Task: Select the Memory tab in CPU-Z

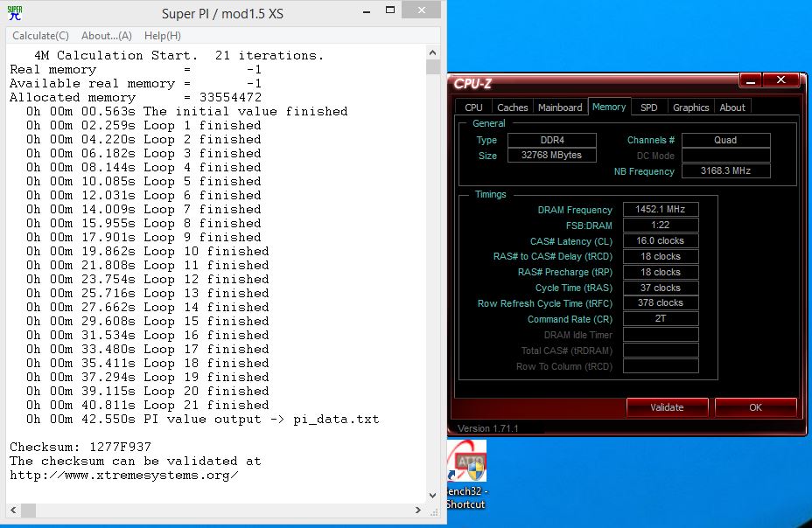Action: 609,107
